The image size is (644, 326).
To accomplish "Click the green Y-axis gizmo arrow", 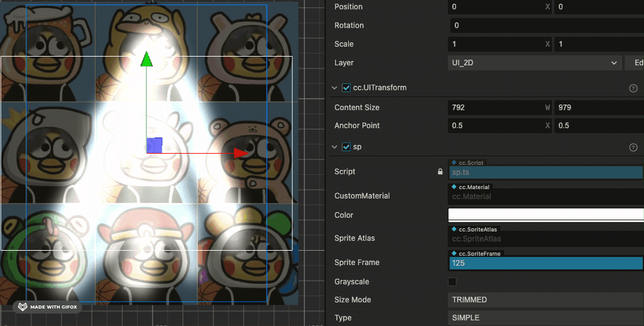I will click(147, 58).
